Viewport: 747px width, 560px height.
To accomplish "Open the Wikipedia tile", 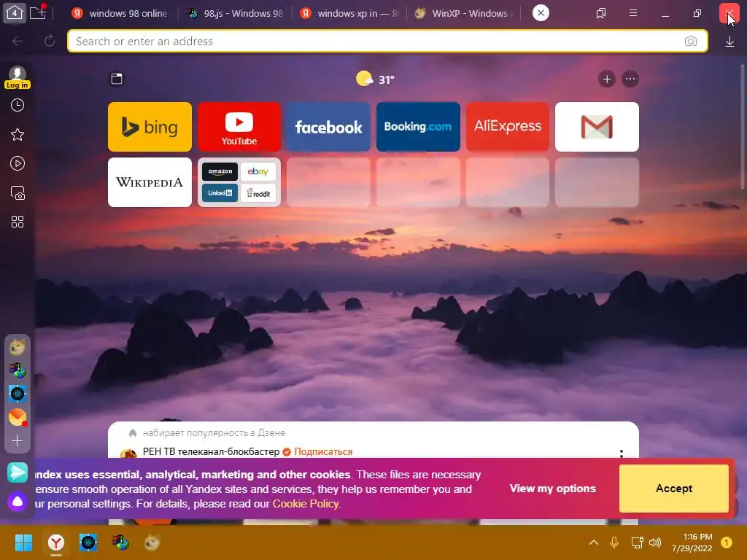I will tap(150, 182).
